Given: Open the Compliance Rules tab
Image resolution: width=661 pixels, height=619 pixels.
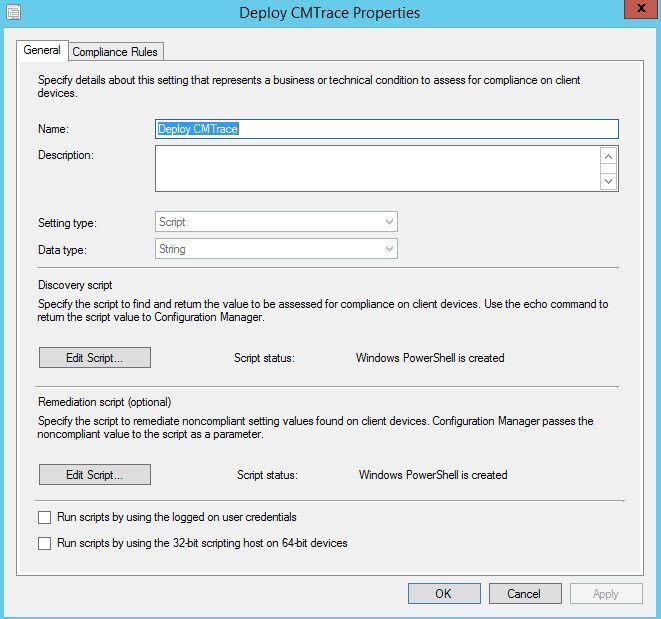Looking at the screenshot, I should tap(115, 52).
